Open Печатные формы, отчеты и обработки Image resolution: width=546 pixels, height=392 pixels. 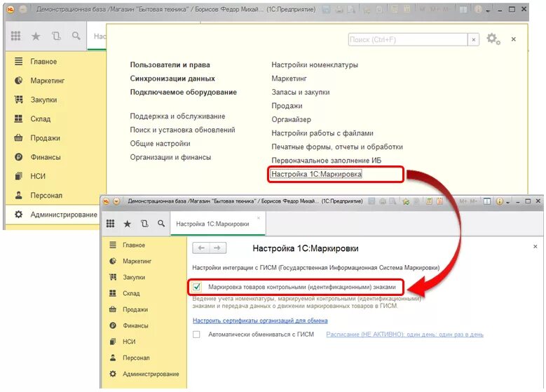(x=337, y=147)
